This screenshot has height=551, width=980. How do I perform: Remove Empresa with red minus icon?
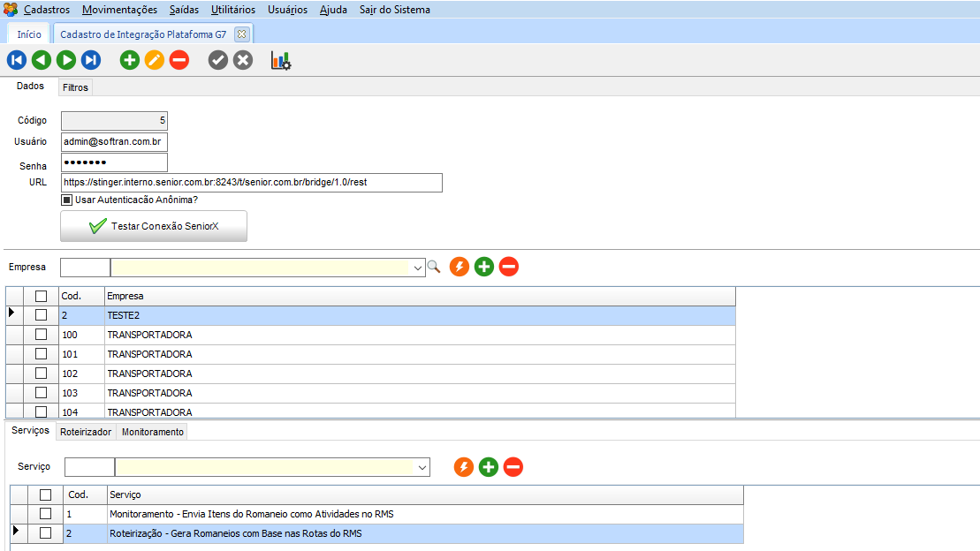tap(509, 267)
